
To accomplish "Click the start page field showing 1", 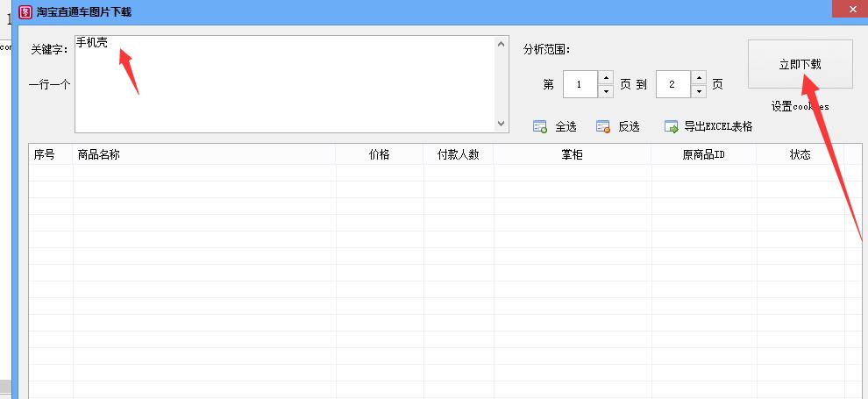I will [580, 85].
